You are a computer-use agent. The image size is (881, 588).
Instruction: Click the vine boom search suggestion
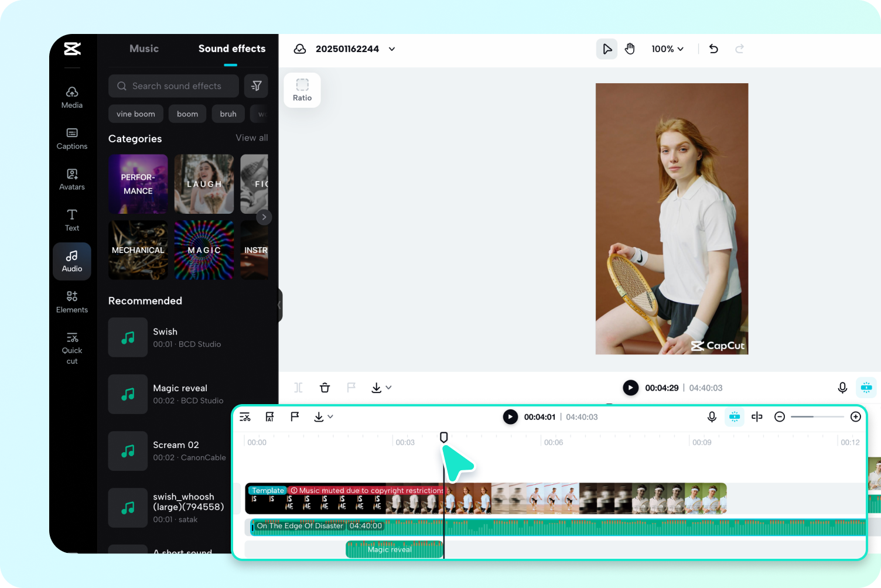135,114
